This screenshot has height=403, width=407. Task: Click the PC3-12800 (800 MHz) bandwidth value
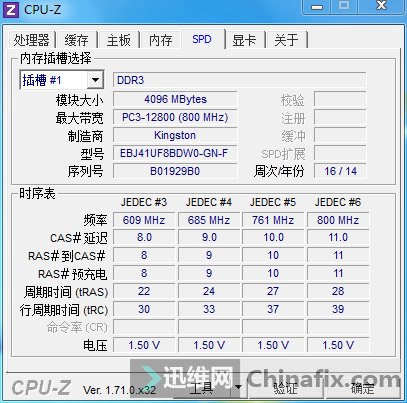click(175, 117)
